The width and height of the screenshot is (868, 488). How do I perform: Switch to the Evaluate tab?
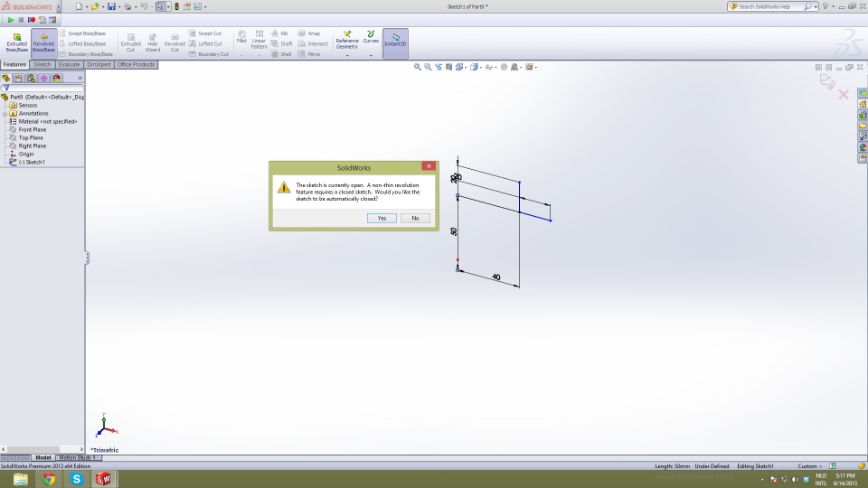coord(70,65)
